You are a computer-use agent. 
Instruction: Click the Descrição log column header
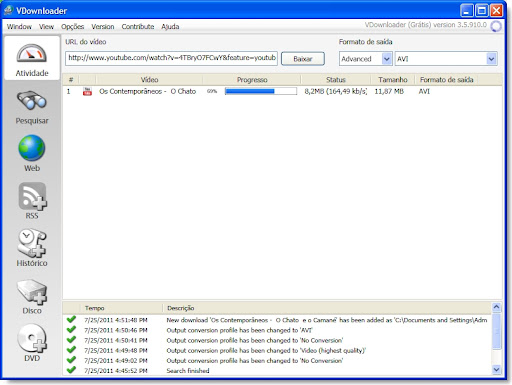(x=327, y=308)
